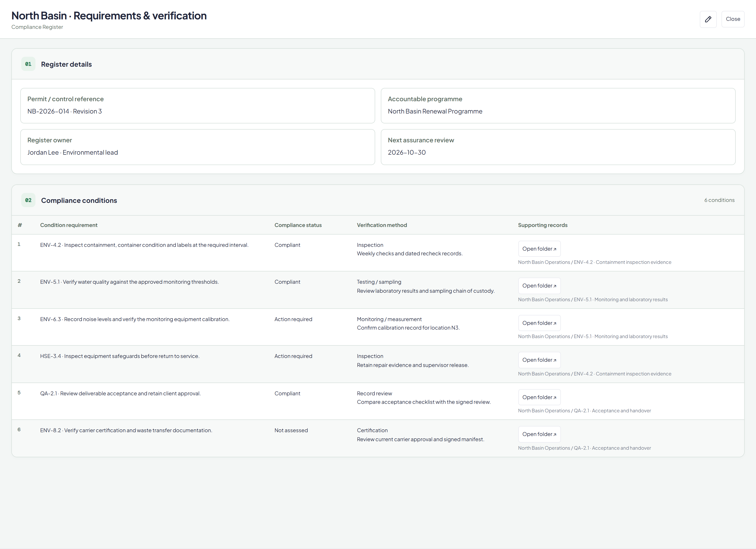The width and height of the screenshot is (756, 549).
Task: Click 'Record review' verification method
Action: pyautogui.click(x=374, y=394)
